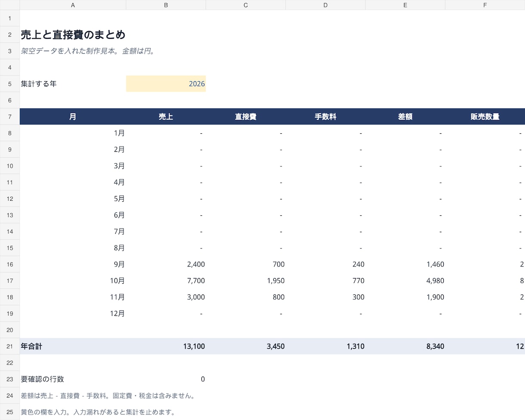525x420 pixels.
Task: Click the 月 table header cell
Action: [x=73, y=116]
